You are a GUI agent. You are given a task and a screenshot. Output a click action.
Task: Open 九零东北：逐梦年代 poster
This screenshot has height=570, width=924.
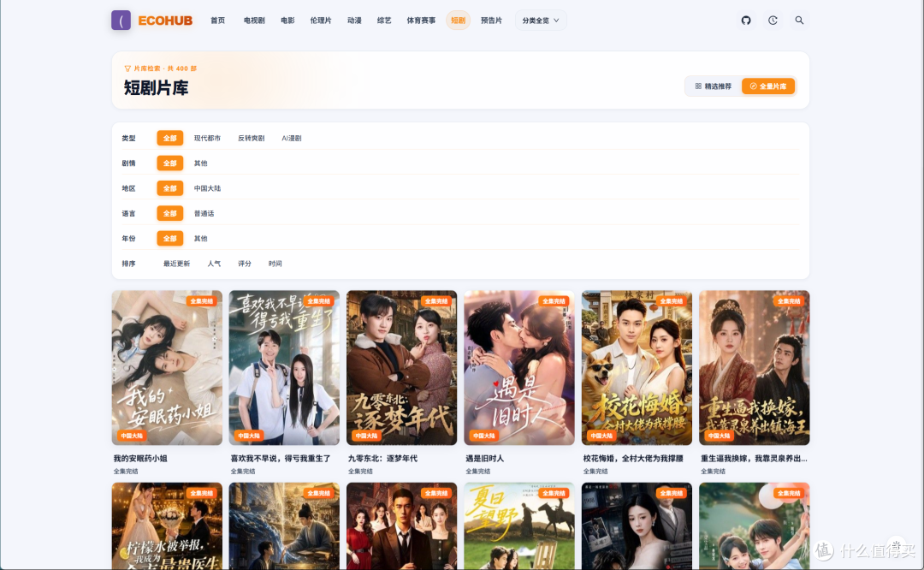pyautogui.click(x=402, y=367)
